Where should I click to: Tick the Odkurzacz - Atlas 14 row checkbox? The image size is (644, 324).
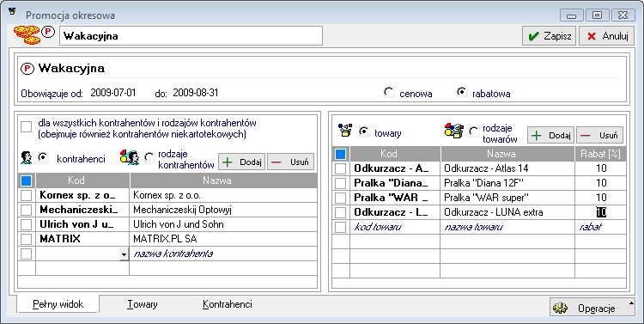tap(341, 168)
